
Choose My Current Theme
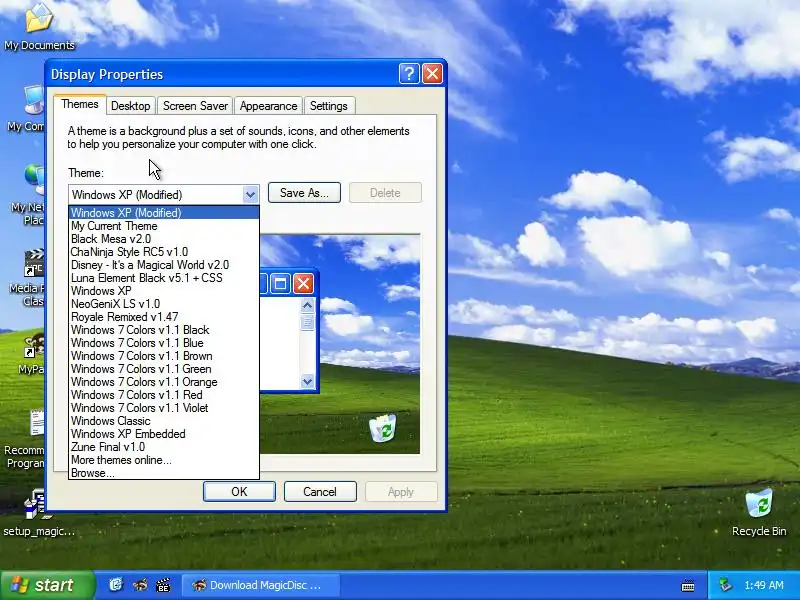click(x=164, y=226)
